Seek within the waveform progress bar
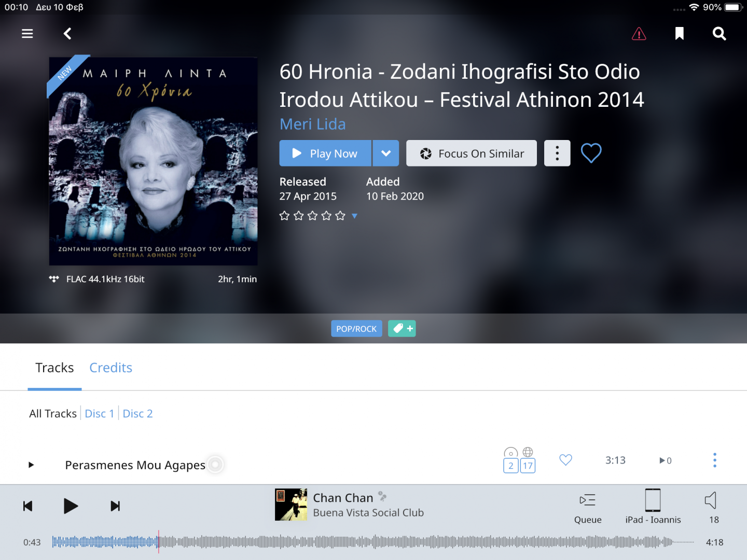This screenshot has width=747, height=560. 372,542
